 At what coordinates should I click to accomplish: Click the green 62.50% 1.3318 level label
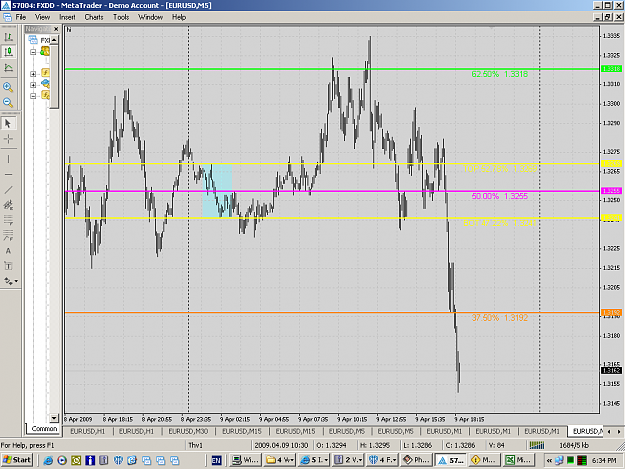pyautogui.click(x=499, y=74)
